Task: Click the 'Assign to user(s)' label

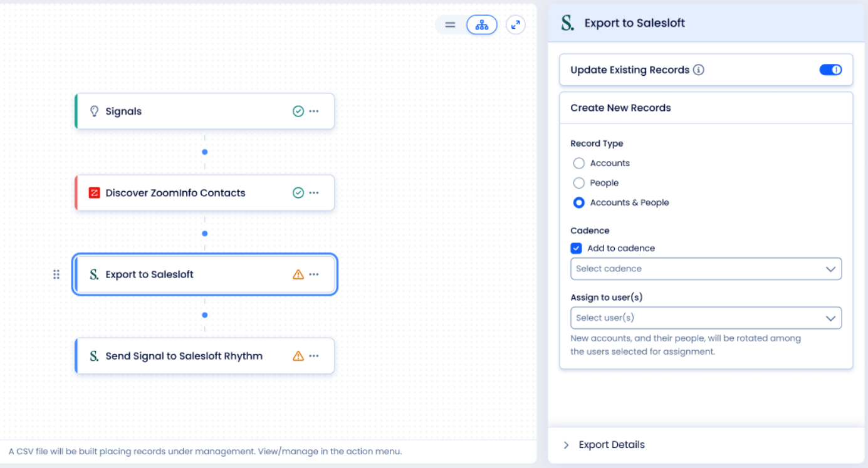Action: click(607, 297)
